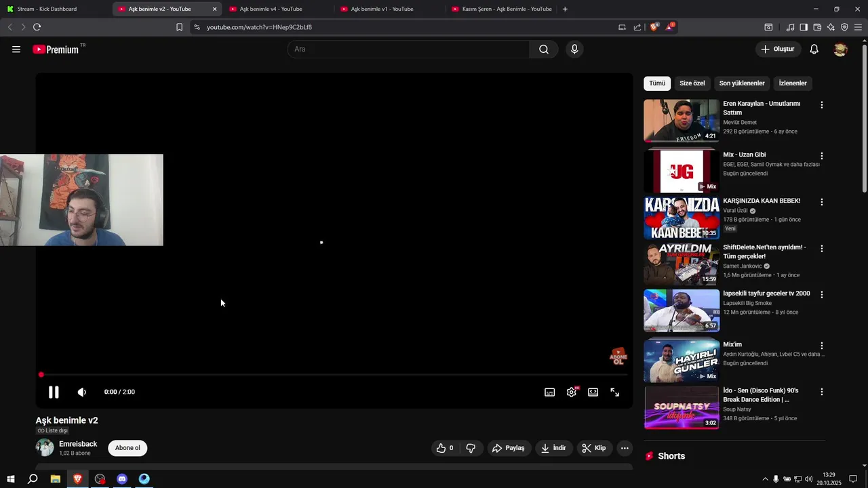This screenshot has width=868, height=488.
Task: Open a new browser tab
Action: [x=565, y=9]
